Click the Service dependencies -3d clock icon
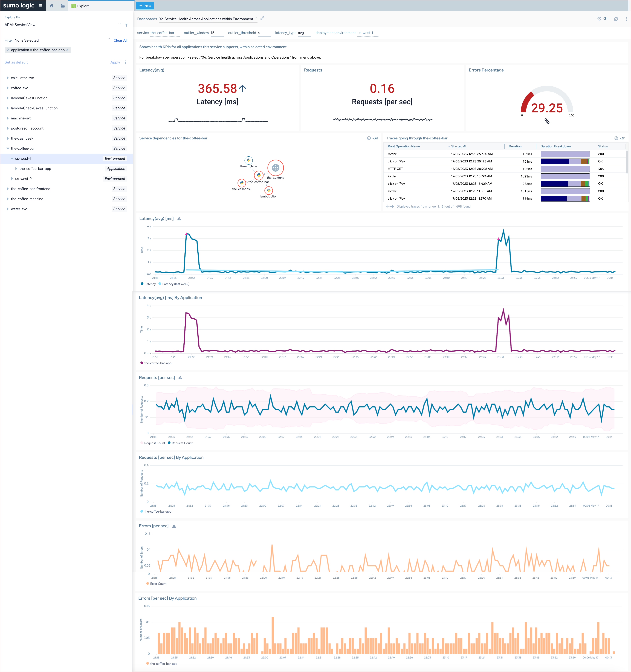Screen dimensions: 631x672 tap(369, 138)
